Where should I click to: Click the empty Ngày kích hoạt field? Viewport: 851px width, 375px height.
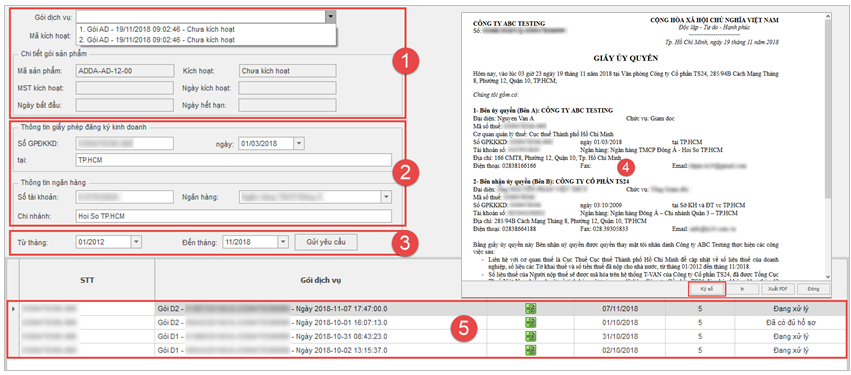pos(287,87)
